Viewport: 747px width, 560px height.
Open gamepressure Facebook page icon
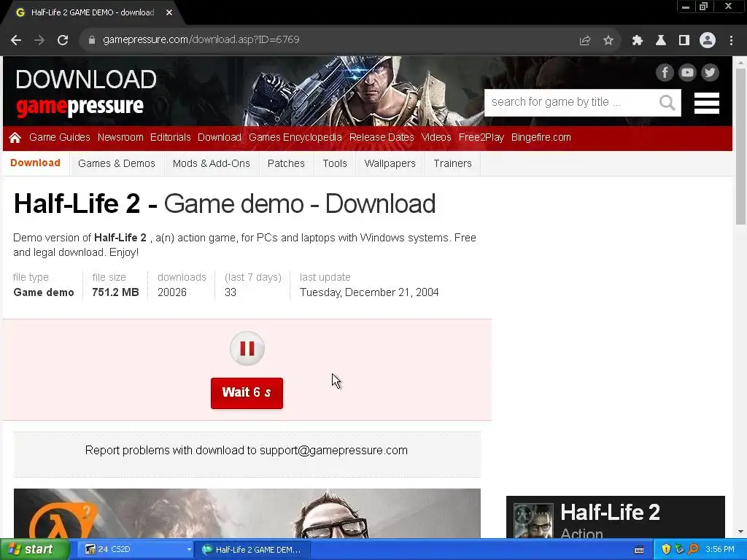click(x=665, y=72)
